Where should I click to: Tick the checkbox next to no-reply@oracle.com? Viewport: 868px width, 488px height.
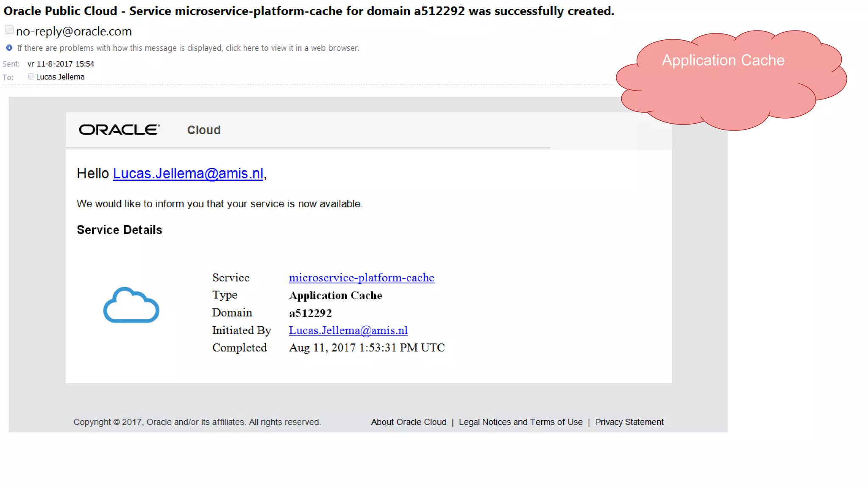point(9,30)
